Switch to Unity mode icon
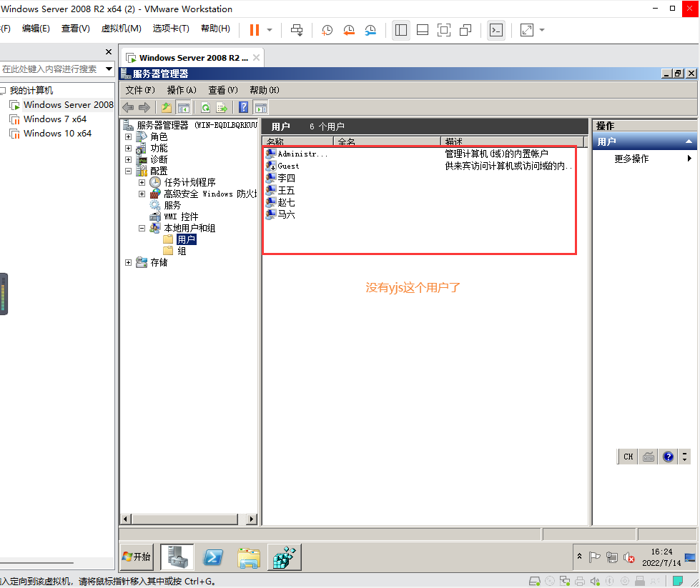Image resolution: width=700 pixels, height=588 pixels. 465,30
